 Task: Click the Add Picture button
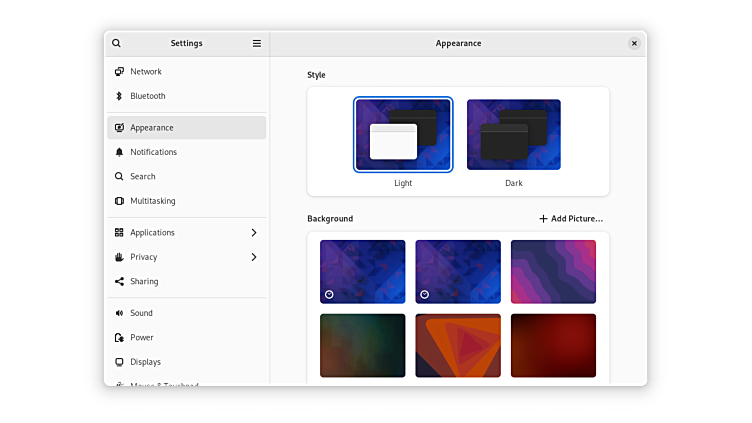click(x=571, y=219)
